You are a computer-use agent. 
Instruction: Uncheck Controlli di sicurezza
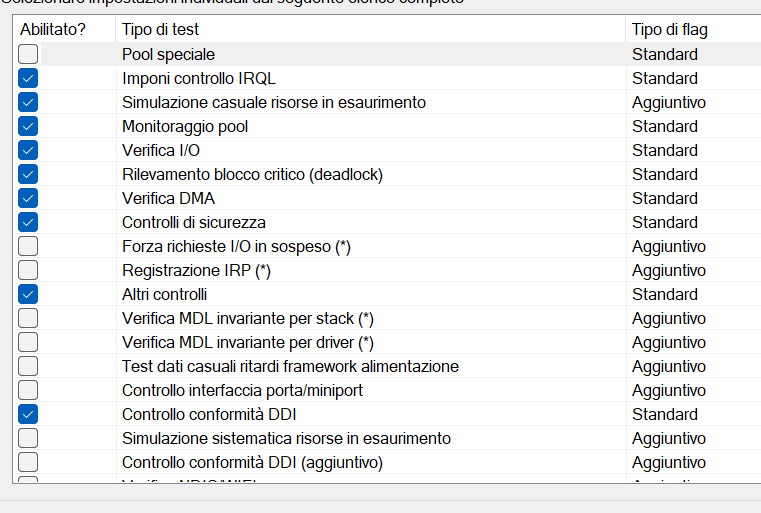tap(28, 222)
